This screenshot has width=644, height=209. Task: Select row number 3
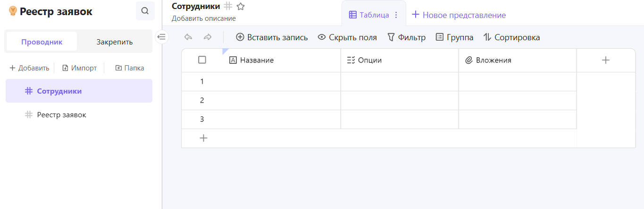click(x=202, y=119)
